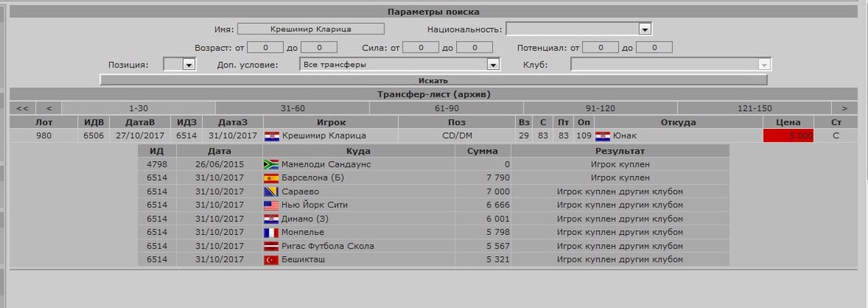Click the South African flag by Мамелоди Сандаунс
This screenshot has width=868, height=308.
point(271,164)
